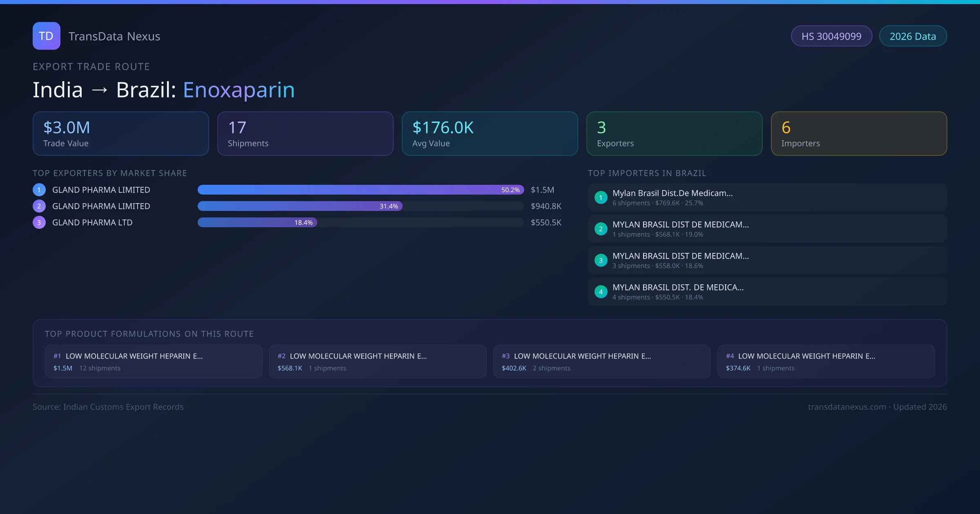Toggle the 2026 Data badge

click(x=913, y=36)
